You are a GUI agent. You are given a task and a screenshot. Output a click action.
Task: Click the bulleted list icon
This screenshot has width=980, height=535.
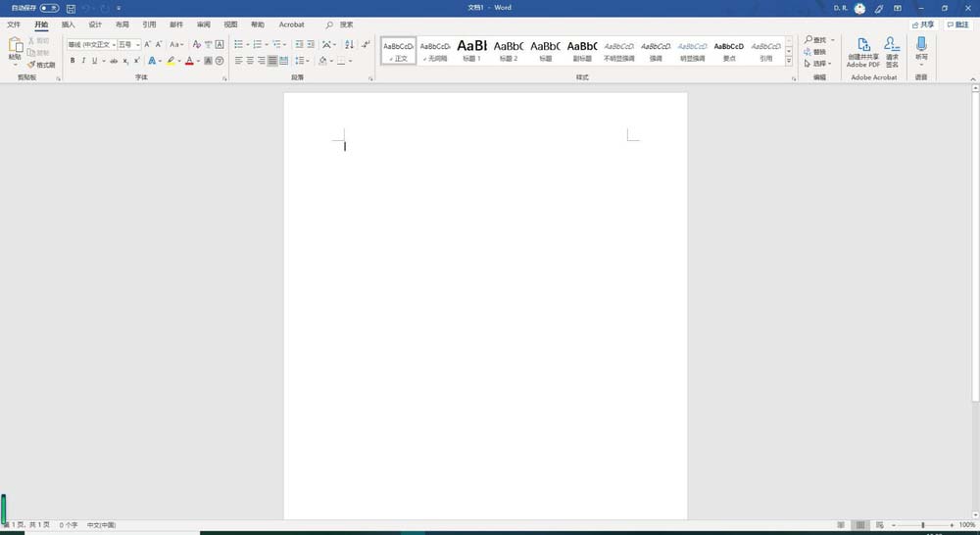pos(238,44)
